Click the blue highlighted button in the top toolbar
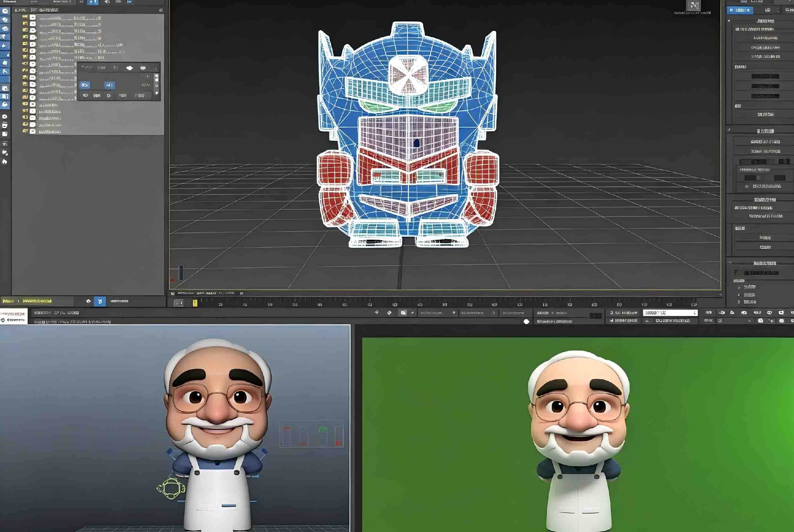794x532 pixels. pyautogui.click(x=93, y=2)
